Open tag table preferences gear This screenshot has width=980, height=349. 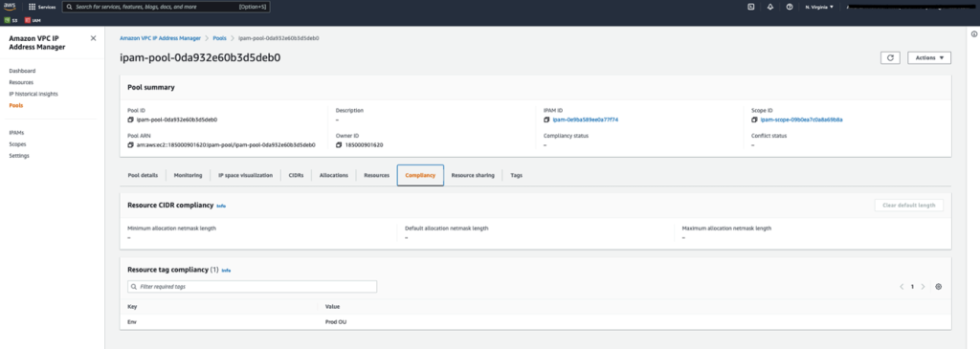point(938,287)
